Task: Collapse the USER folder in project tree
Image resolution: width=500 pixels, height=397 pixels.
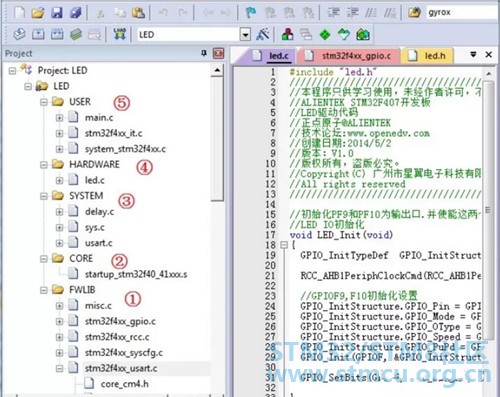Action: click(44, 102)
